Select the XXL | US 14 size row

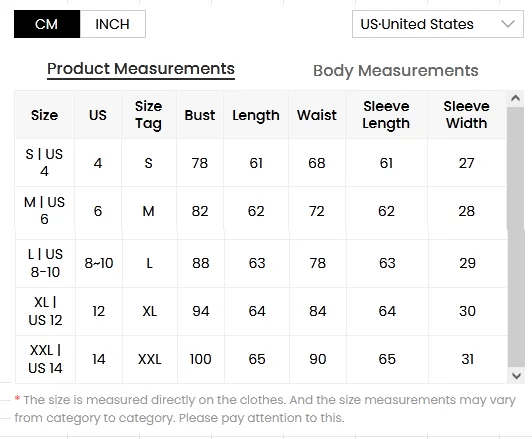point(261,359)
